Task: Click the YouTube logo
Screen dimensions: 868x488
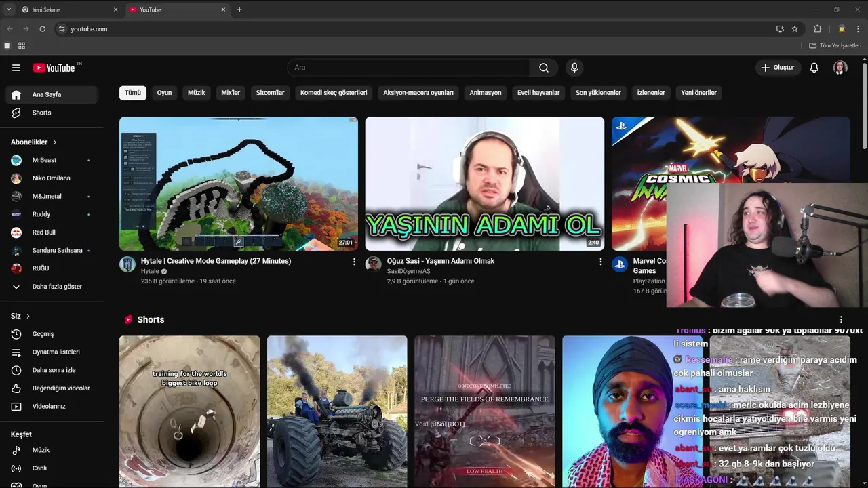Action: pos(54,68)
